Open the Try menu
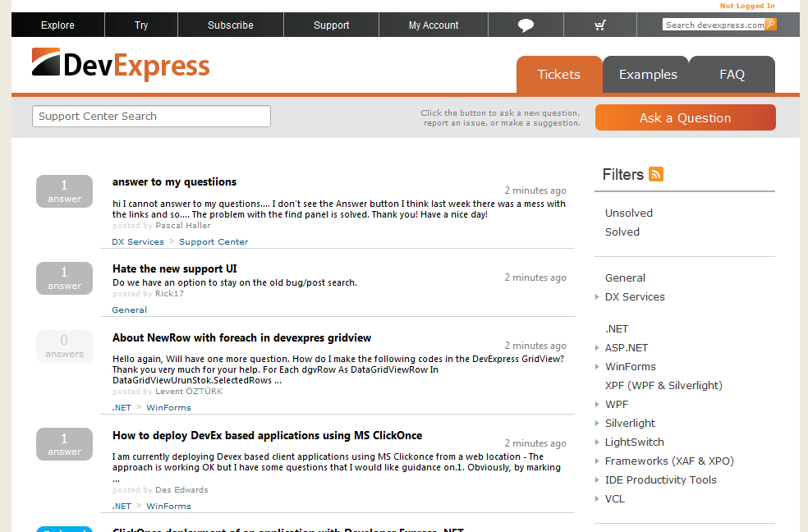Screen dimensions: 808x532 tap(141, 25)
